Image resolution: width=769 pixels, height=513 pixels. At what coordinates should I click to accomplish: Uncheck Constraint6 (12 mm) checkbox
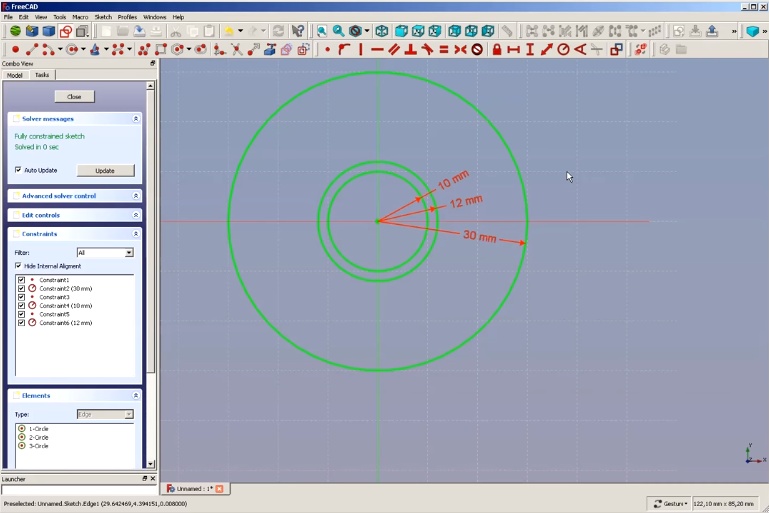21,323
